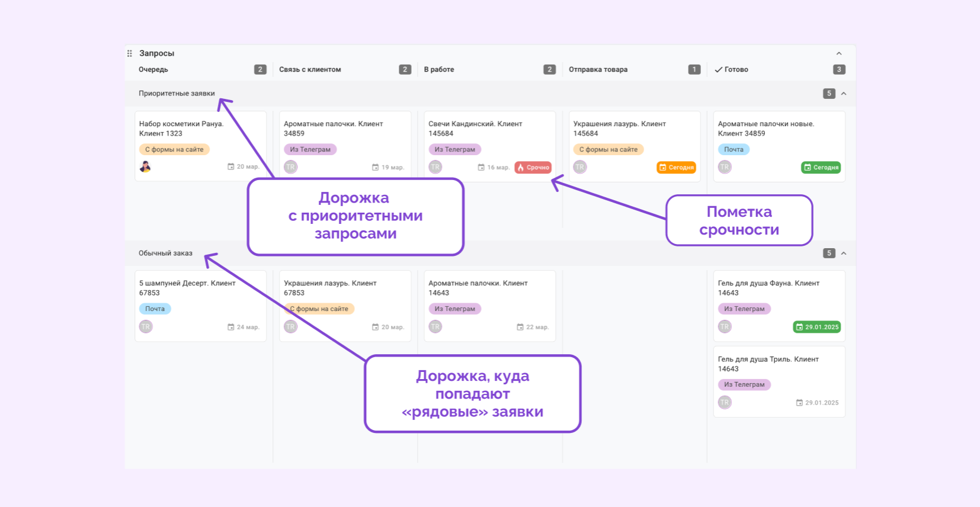Click calendar icon next to 22 мар.
The height and width of the screenshot is (507, 980).
(520, 327)
